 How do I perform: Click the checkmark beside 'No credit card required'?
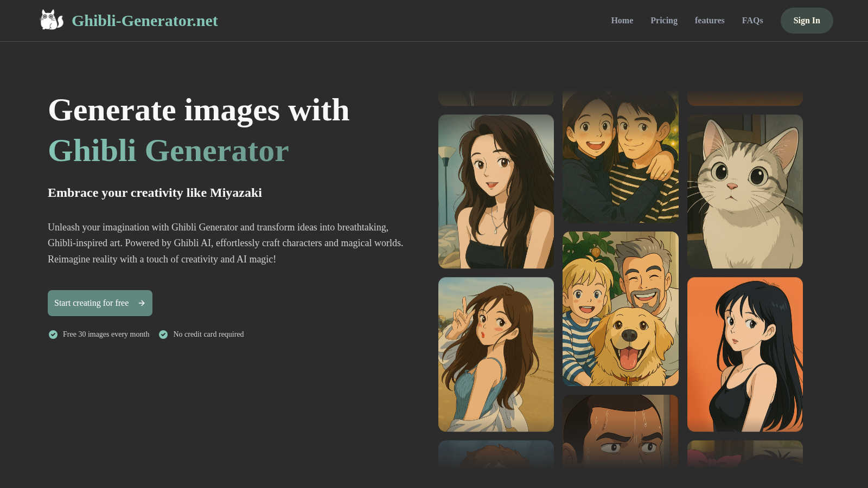click(163, 335)
